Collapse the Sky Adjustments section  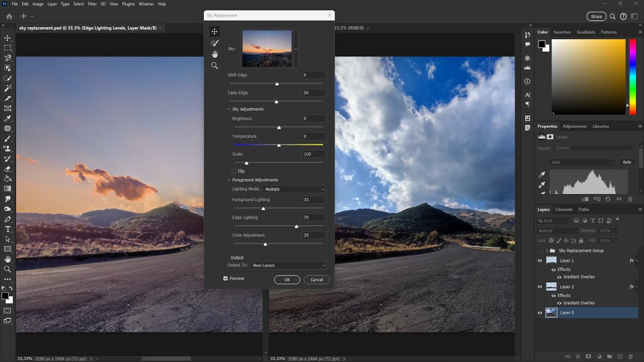[229, 109]
